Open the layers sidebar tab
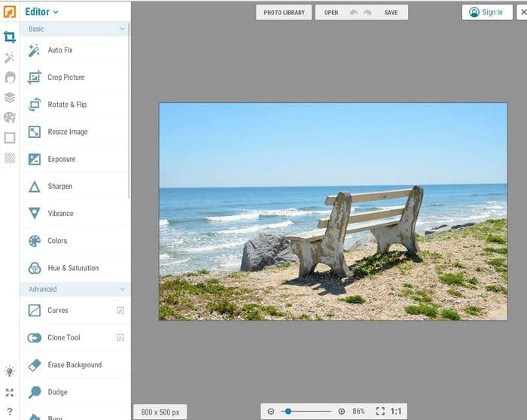This screenshot has height=420, width=527. [x=10, y=97]
